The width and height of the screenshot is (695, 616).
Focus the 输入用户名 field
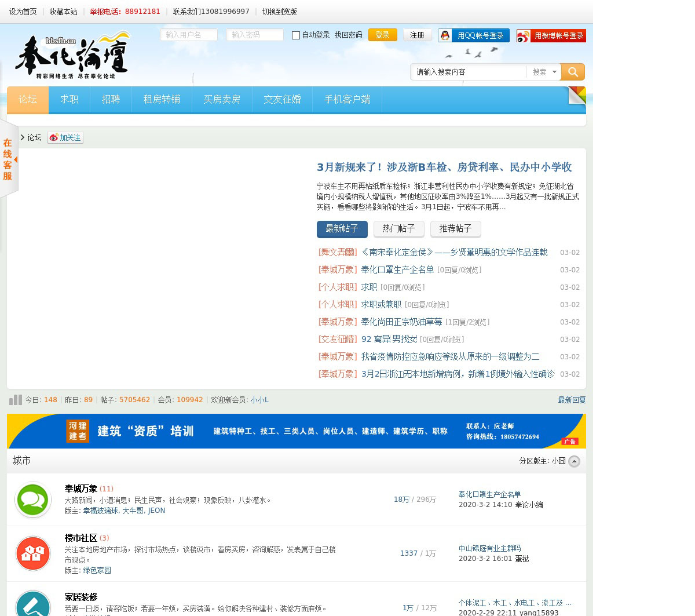coord(189,35)
